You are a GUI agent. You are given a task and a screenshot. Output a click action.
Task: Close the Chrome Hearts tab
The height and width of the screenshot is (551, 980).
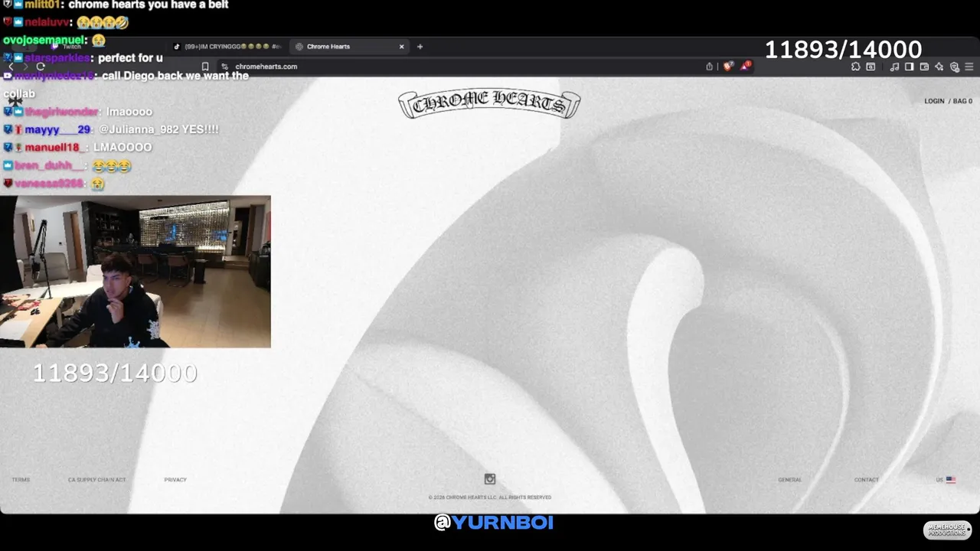(x=401, y=47)
